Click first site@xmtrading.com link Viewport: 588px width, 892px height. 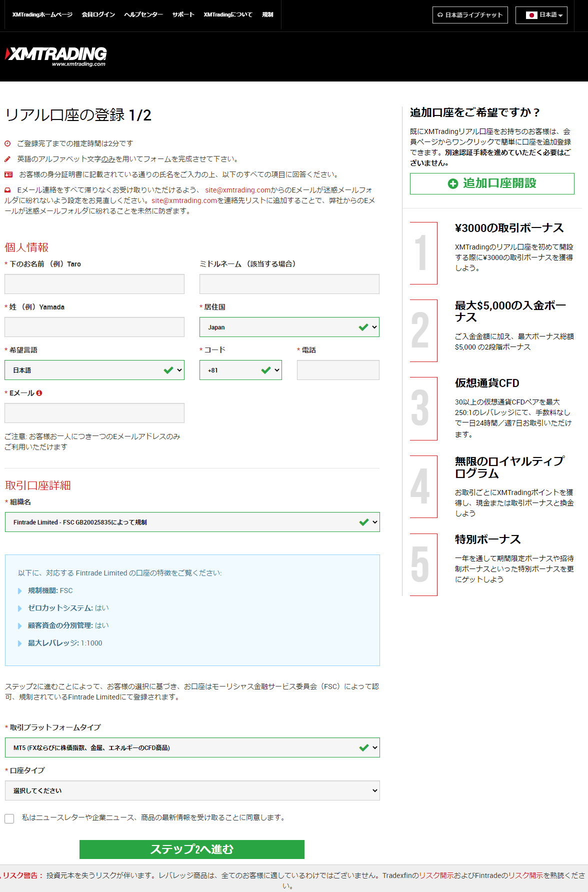tap(237, 190)
